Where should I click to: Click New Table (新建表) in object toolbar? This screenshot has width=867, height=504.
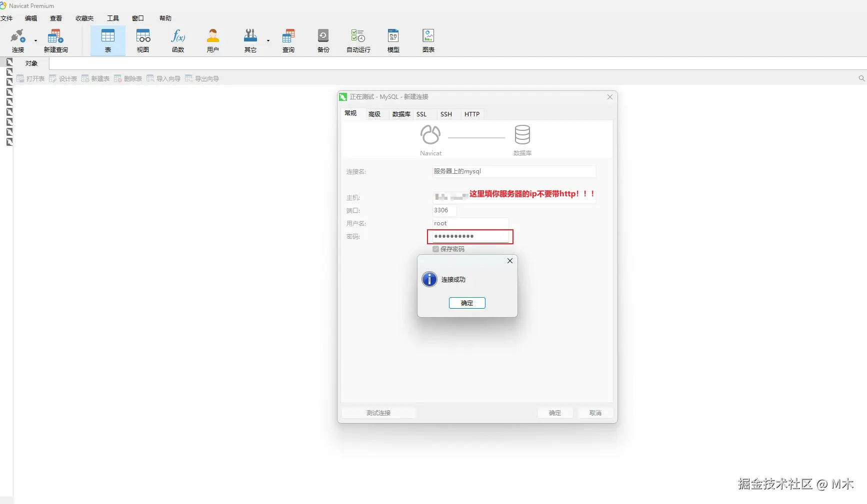(95, 78)
